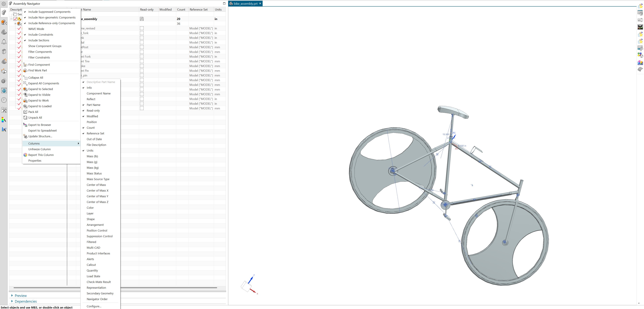Click the rendered spheres studio icon
Screen dimensions: 644x309
[640, 27]
